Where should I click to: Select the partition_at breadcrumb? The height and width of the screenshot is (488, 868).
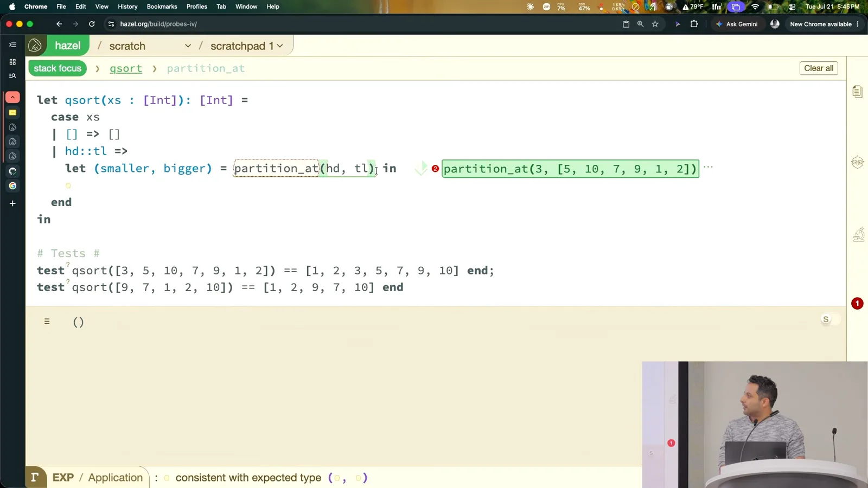[206, 68]
